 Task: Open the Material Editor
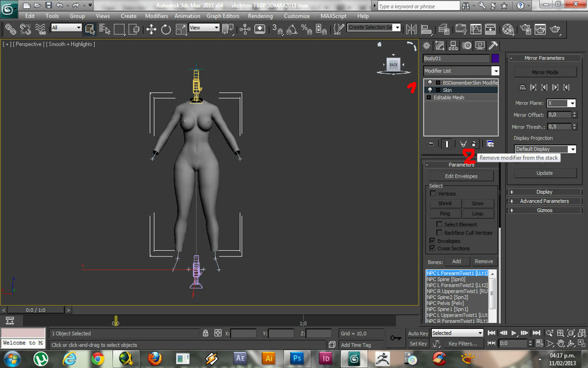pos(508,29)
